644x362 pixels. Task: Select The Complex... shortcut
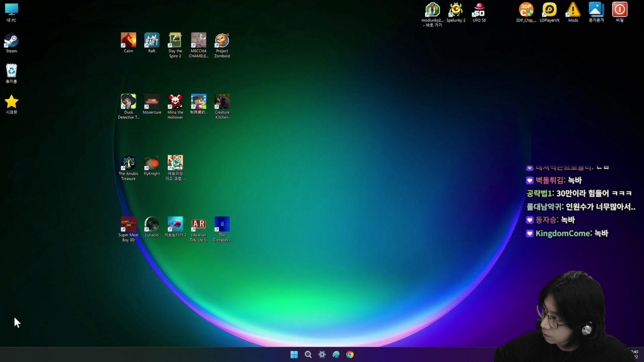click(x=222, y=229)
